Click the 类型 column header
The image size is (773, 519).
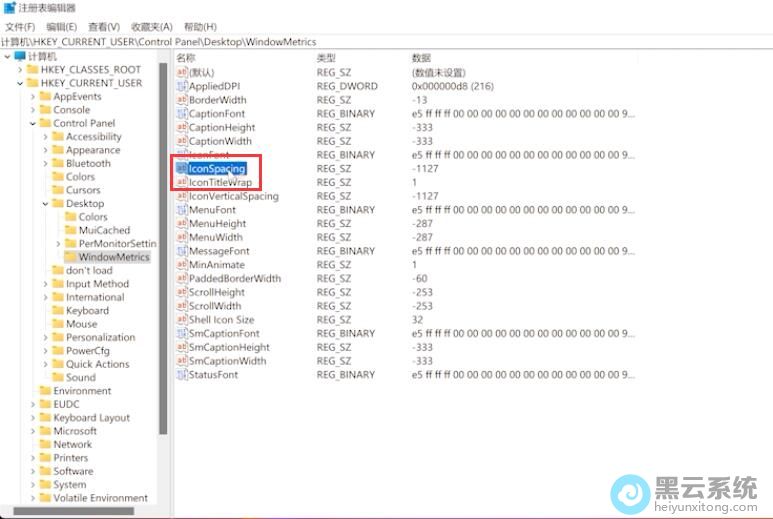pyautogui.click(x=326, y=58)
